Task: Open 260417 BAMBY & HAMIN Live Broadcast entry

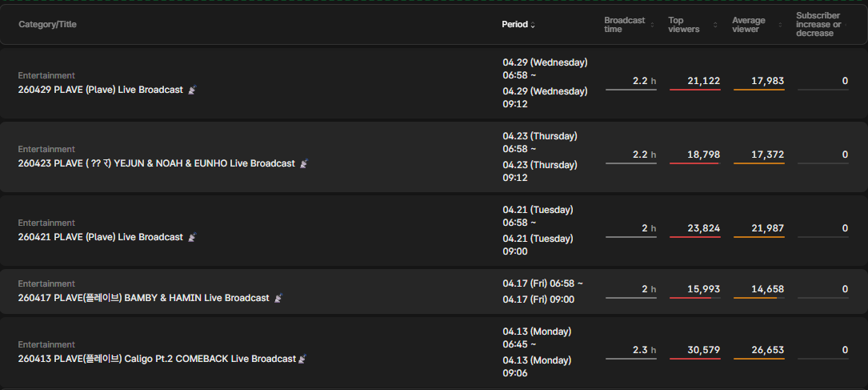Action: tap(143, 298)
